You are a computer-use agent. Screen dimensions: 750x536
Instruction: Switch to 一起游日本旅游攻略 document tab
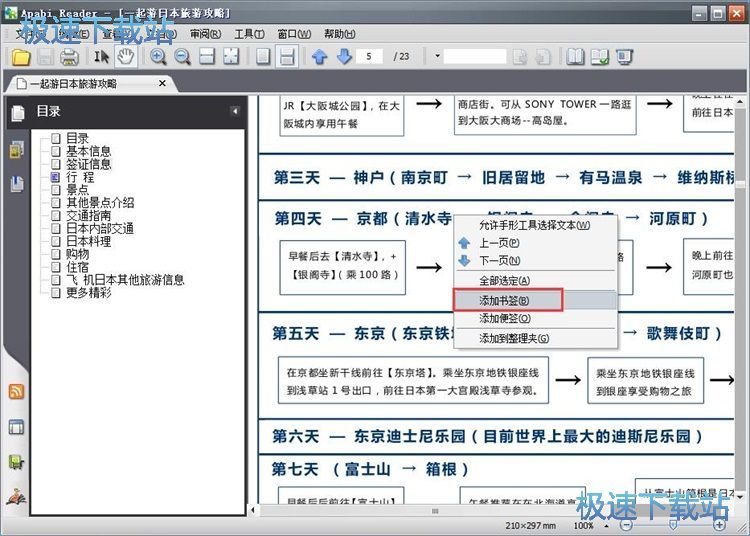[x=74, y=84]
